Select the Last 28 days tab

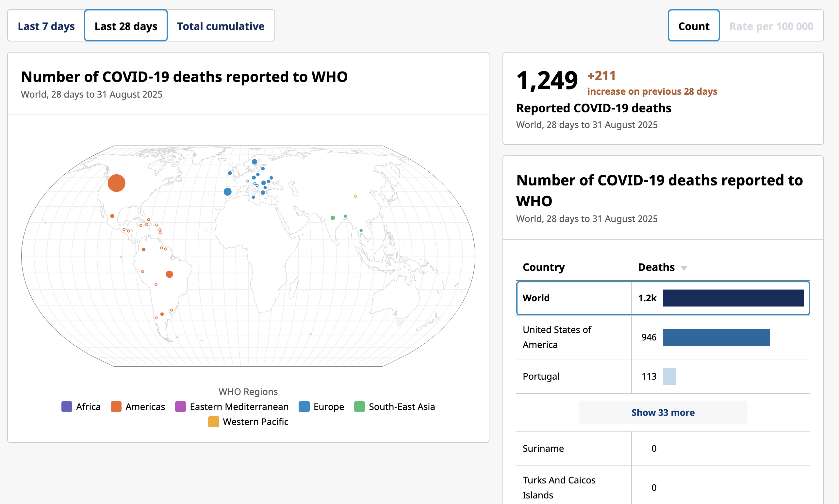[x=126, y=26]
